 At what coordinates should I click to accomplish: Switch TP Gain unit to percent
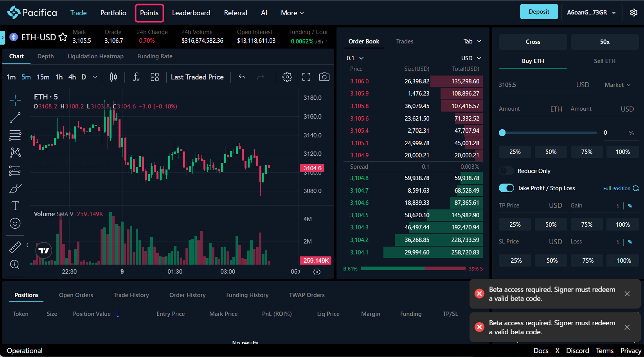pos(630,206)
